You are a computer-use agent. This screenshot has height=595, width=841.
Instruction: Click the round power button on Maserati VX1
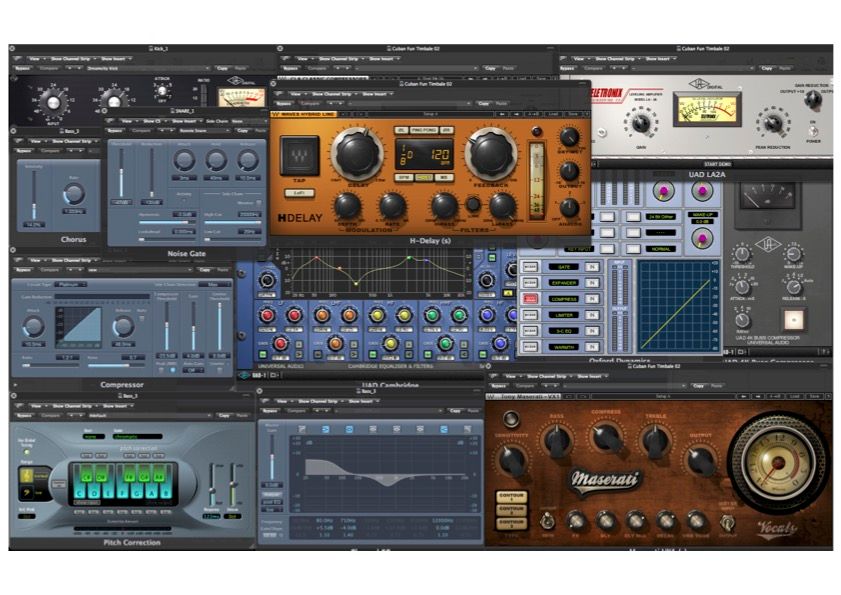(x=511, y=418)
